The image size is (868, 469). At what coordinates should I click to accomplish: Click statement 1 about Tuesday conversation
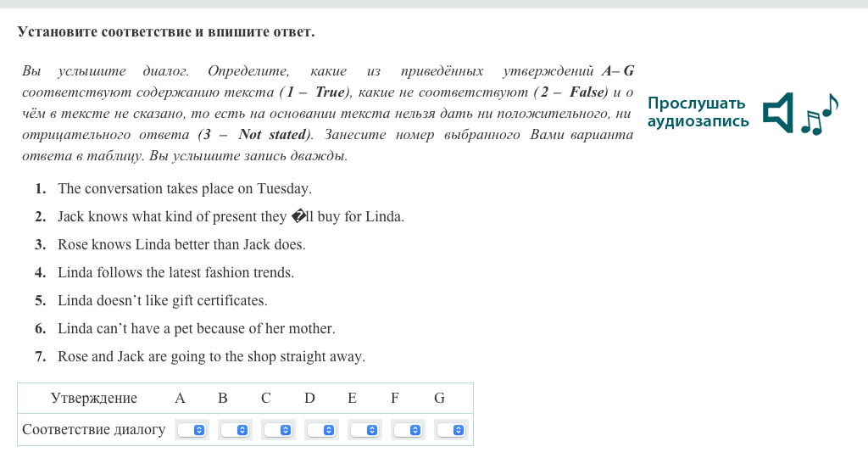pyautogui.click(x=185, y=189)
